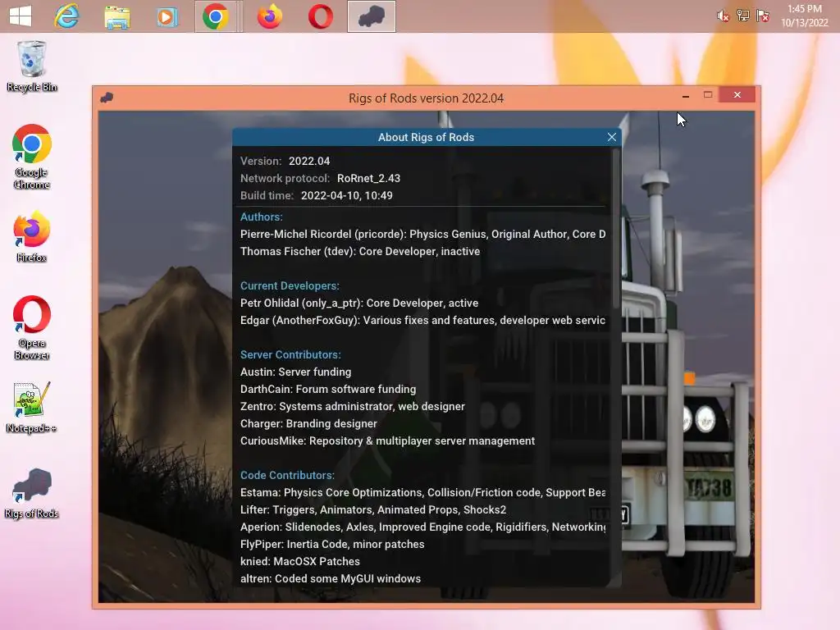Switch to Google Chrome in taskbar
This screenshot has width=840, height=630.
(216, 16)
